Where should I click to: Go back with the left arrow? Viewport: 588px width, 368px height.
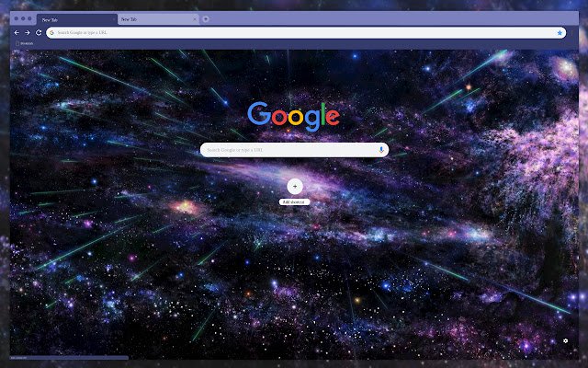click(17, 33)
